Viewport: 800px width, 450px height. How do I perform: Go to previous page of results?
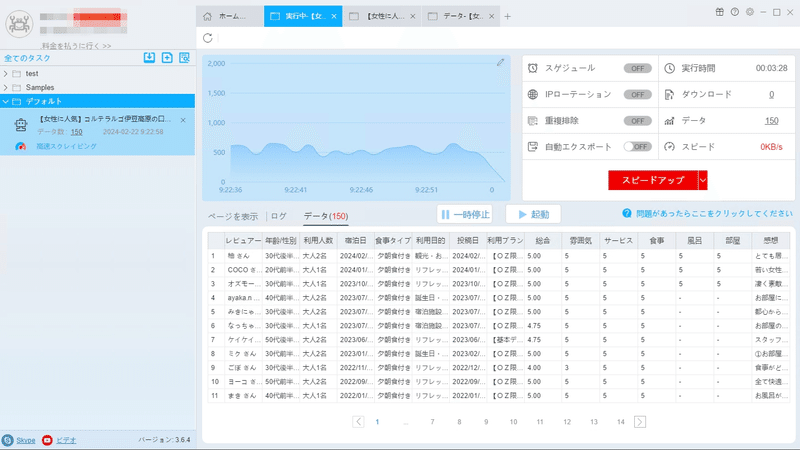click(358, 422)
